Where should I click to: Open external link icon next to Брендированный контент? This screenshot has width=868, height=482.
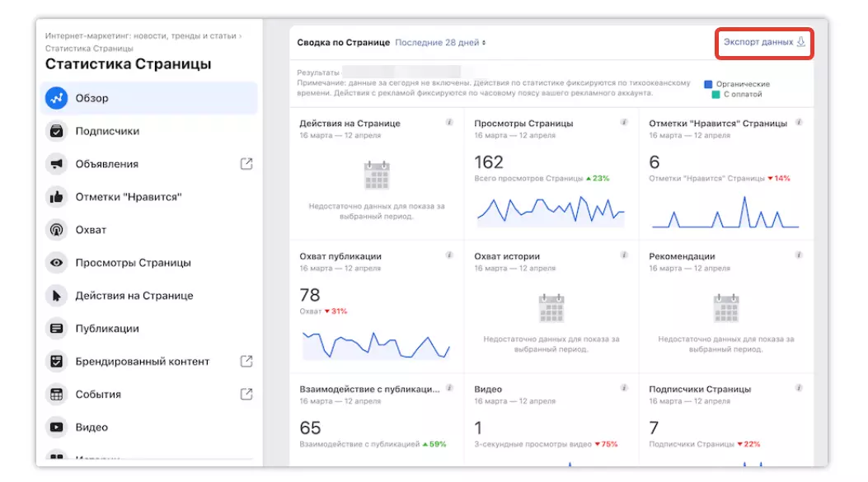click(246, 362)
